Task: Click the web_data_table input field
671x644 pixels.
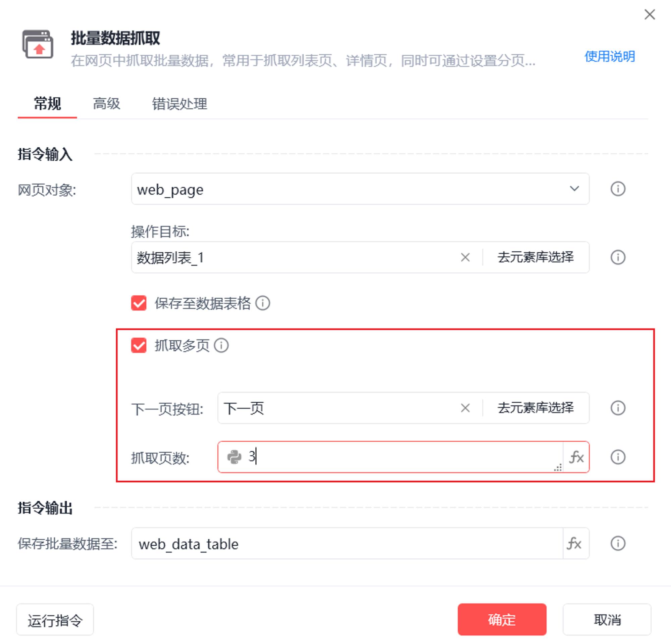Action: tap(347, 543)
